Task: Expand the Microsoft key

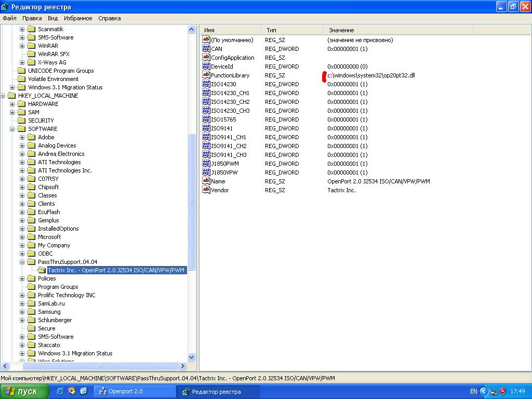Action: 22,237
